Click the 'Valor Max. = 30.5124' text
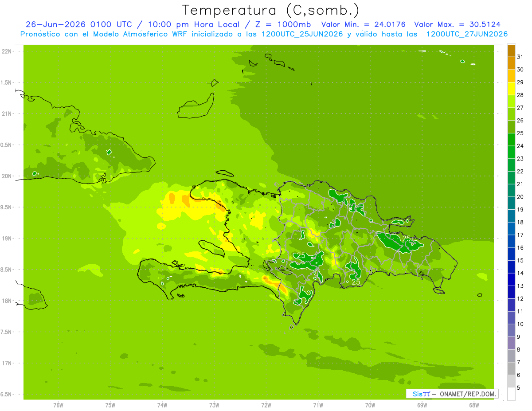Image resolution: width=532 pixels, height=411 pixels. [458, 24]
